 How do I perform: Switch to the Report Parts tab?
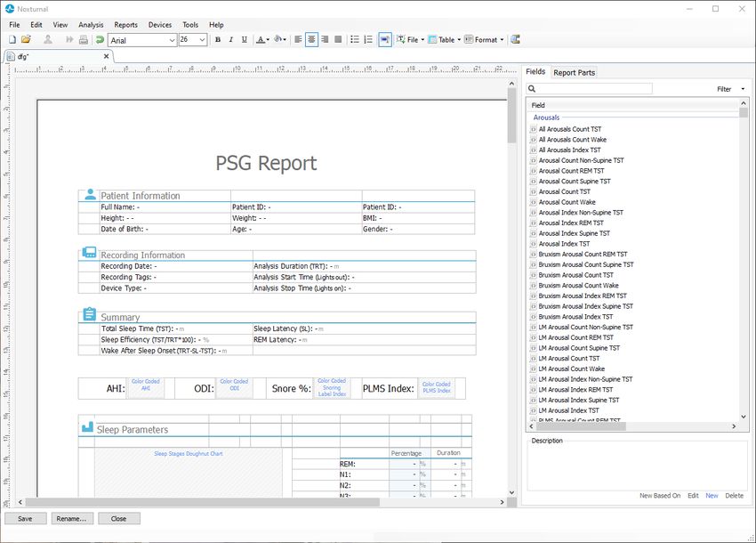click(574, 72)
